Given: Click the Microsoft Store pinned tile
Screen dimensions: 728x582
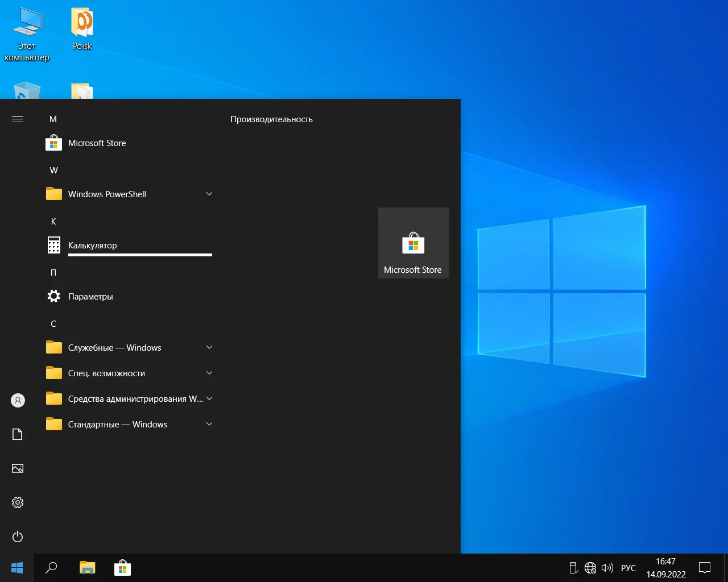Looking at the screenshot, I should 413,243.
